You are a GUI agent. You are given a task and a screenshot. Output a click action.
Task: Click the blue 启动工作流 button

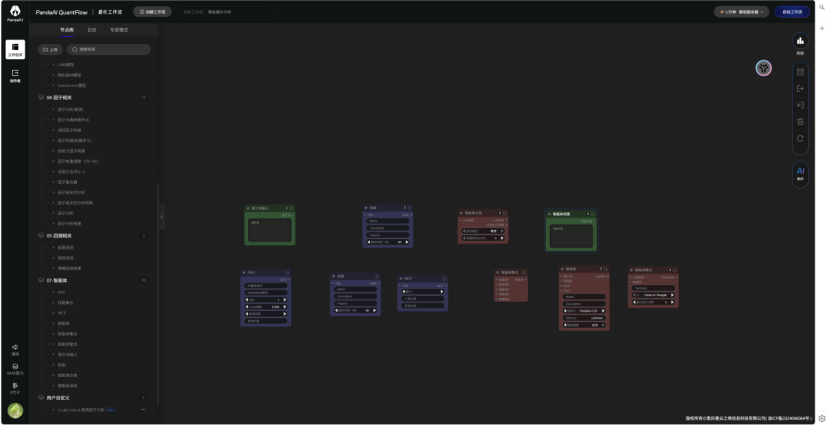pyautogui.click(x=792, y=12)
